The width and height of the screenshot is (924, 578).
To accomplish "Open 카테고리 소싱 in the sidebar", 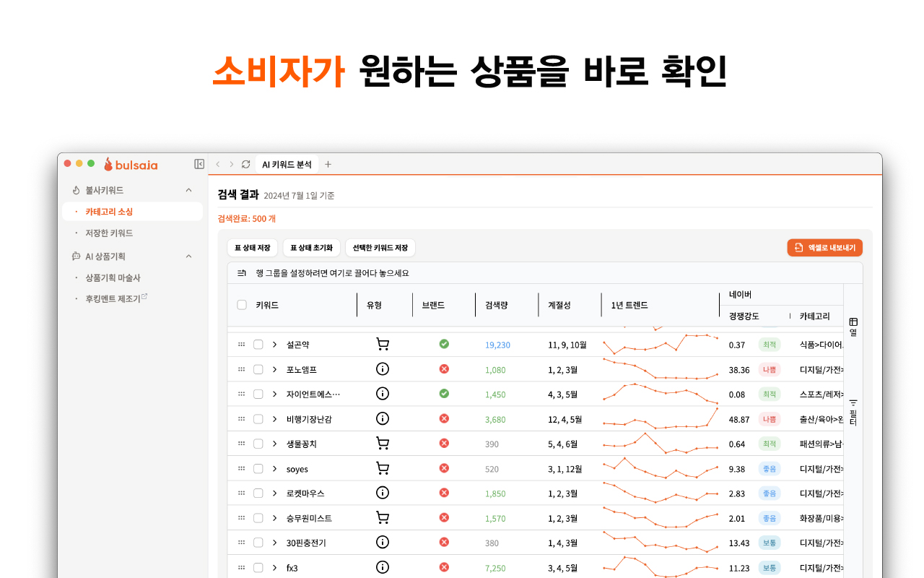I will point(132,212).
